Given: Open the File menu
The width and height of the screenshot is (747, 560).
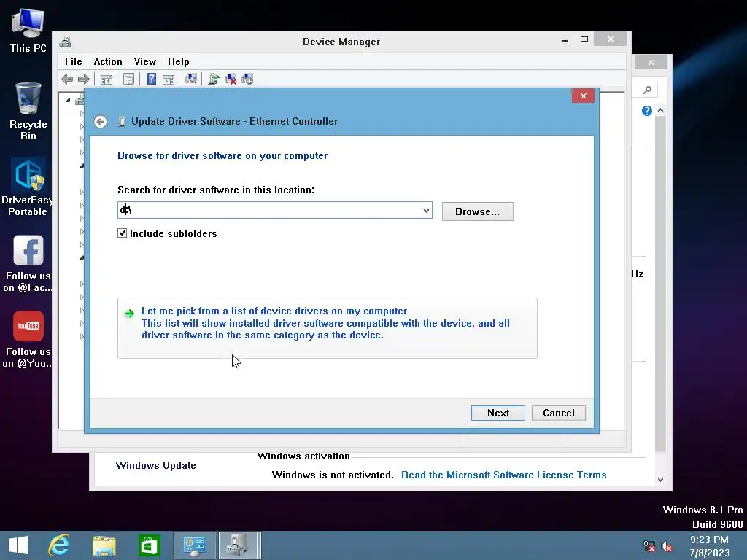Looking at the screenshot, I should click(x=74, y=61).
